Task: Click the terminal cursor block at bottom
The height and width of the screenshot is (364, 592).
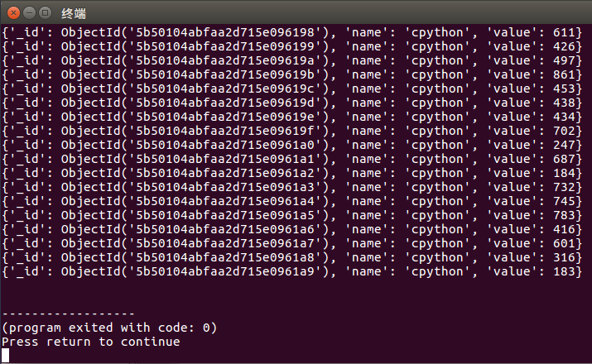Action: point(5,356)
